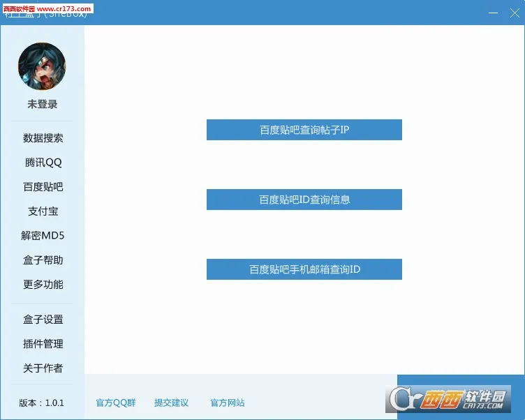This screenshot has width=525, height=420.
Task: Click the 百度贴吧手机邮箱查询ID button
Action: 304,269
